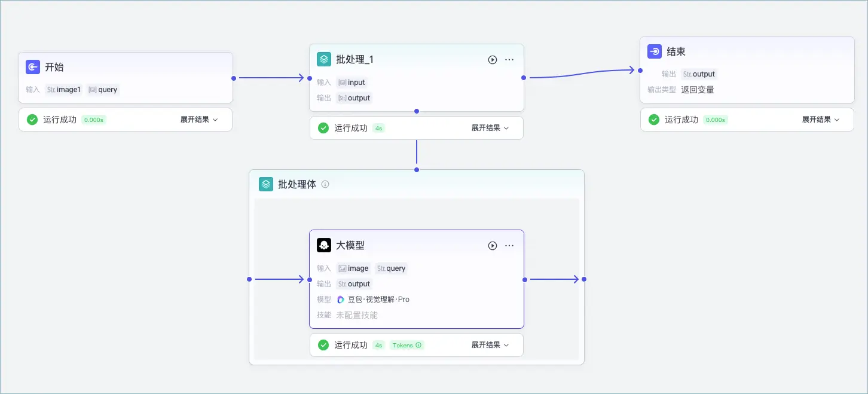Click the 0.000s duration badge under 开始
Viewport: 868px width, 394px height.
(94, 120)
